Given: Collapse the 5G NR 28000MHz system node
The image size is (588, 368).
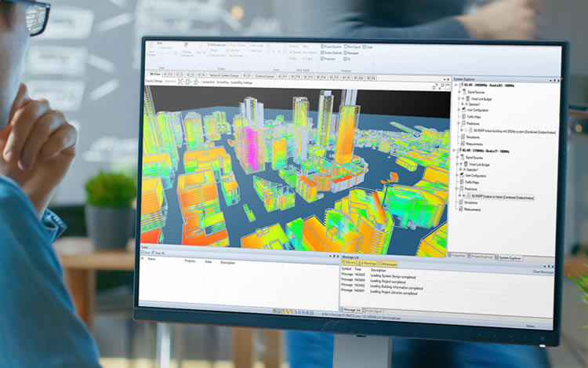Looking at the screenshot, I should (x=456, y=86).
